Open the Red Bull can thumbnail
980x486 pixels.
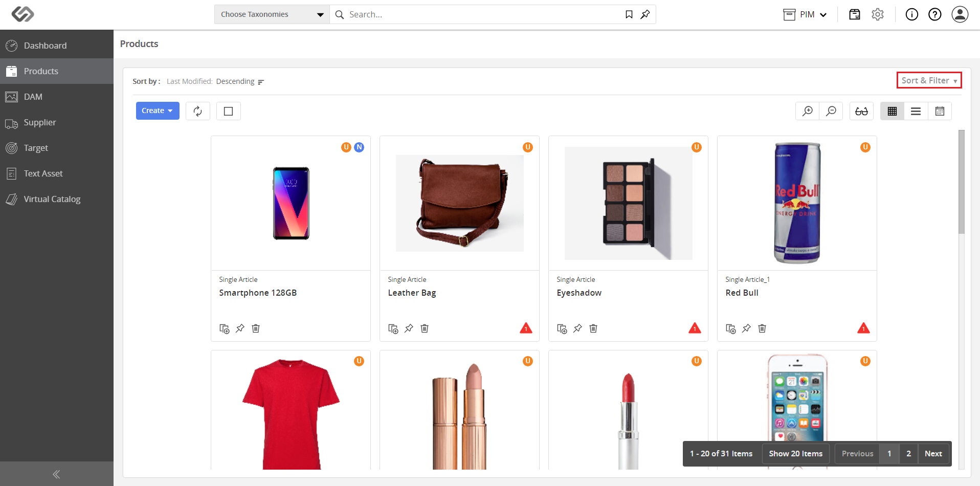pyautogui.click(x=797, y=203)
